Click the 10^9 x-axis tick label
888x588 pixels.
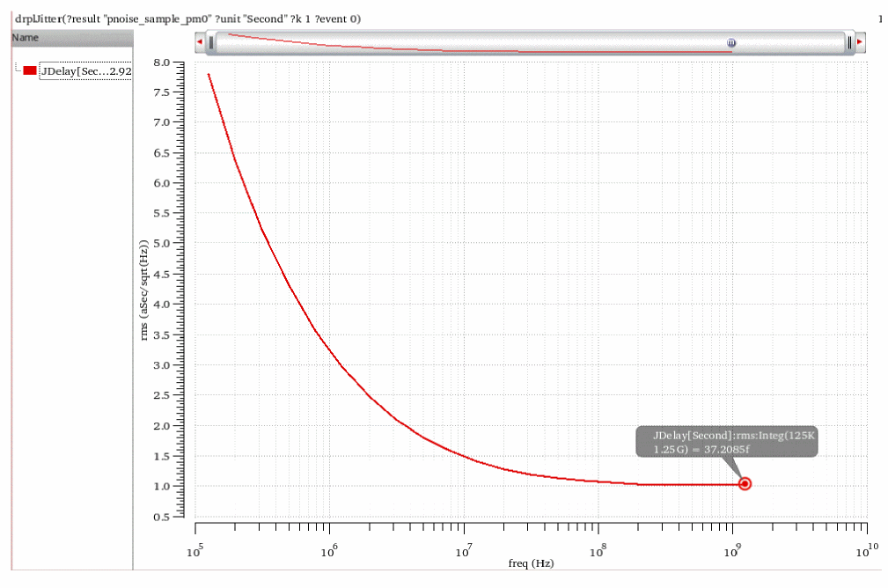click(731, 550)
